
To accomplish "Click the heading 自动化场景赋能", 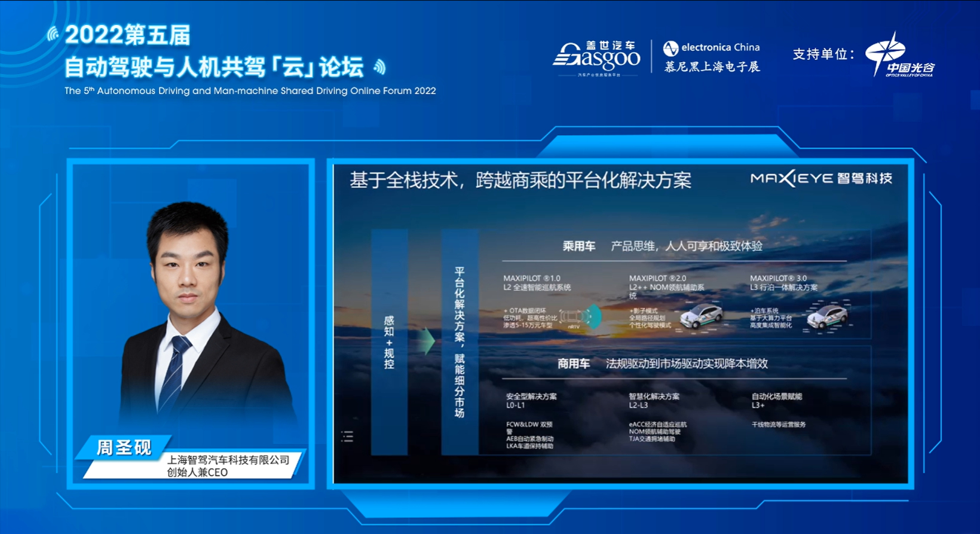I will click(x=777, y=396).
